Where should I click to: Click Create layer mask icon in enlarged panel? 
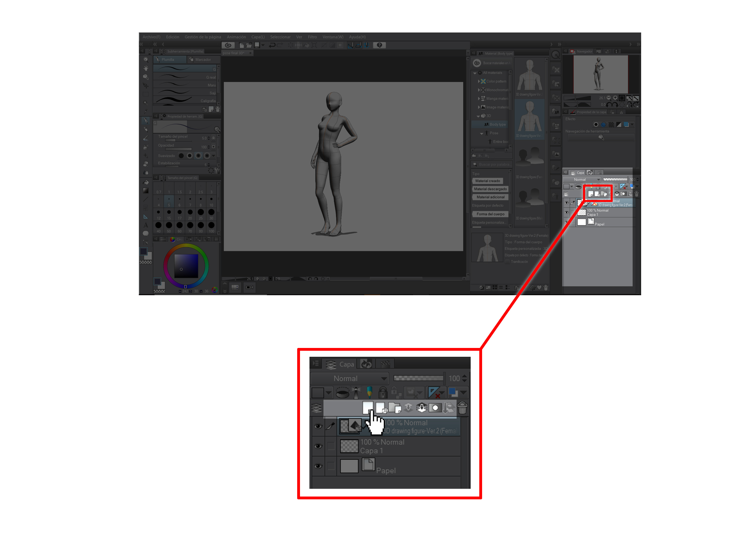(435, 408)
